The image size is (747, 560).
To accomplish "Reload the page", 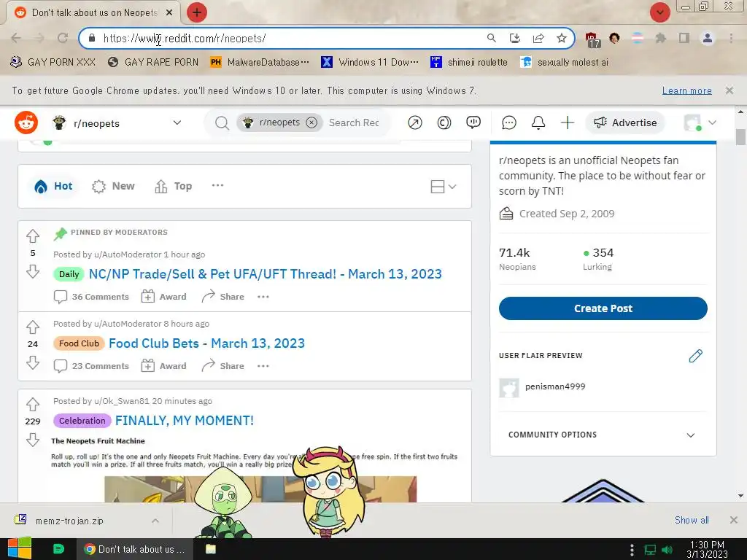I will (x=63, y=38).
